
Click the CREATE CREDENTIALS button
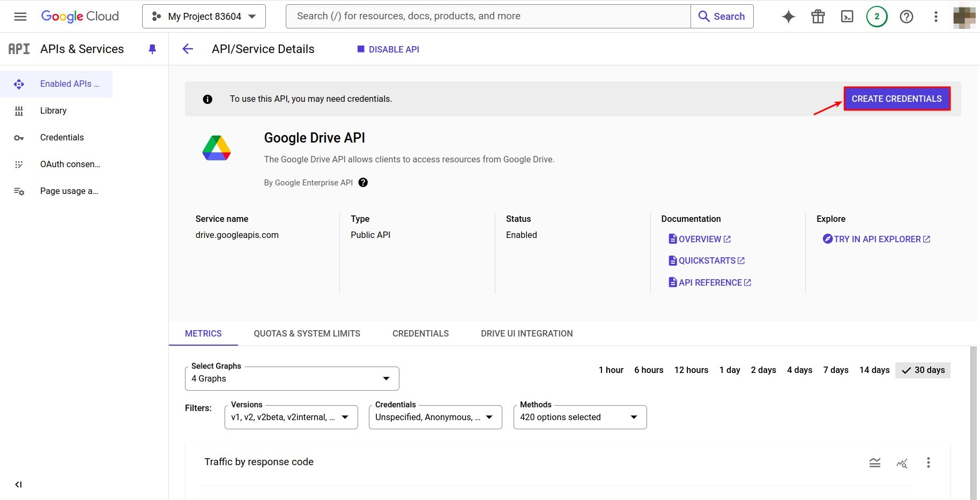tap(896, 99)
